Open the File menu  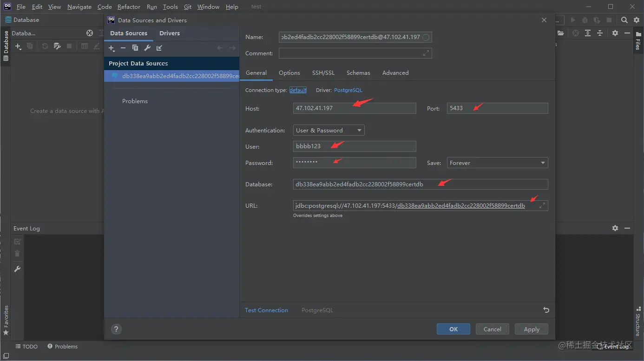tap(21, 7)
